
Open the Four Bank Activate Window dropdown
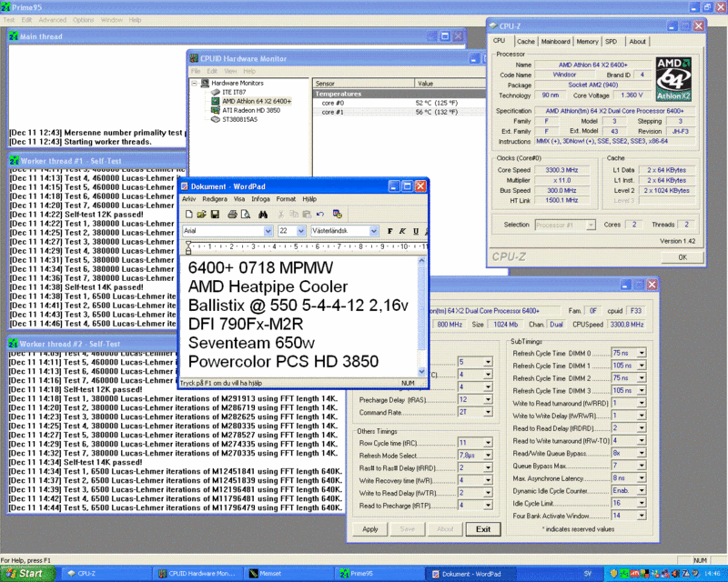point(642,517)
